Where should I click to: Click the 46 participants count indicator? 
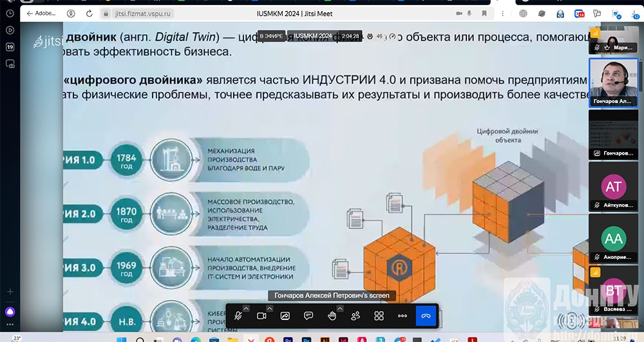point(375,36)
